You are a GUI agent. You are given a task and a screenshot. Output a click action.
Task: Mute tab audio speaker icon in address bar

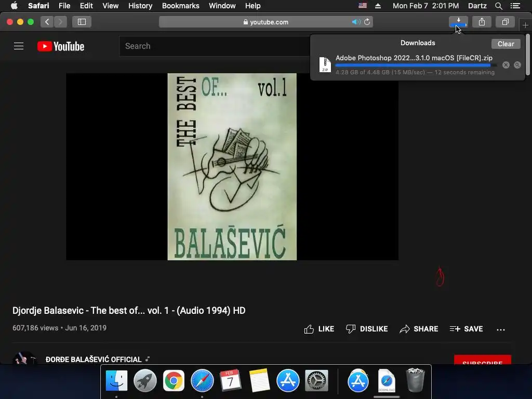[356, 22]
